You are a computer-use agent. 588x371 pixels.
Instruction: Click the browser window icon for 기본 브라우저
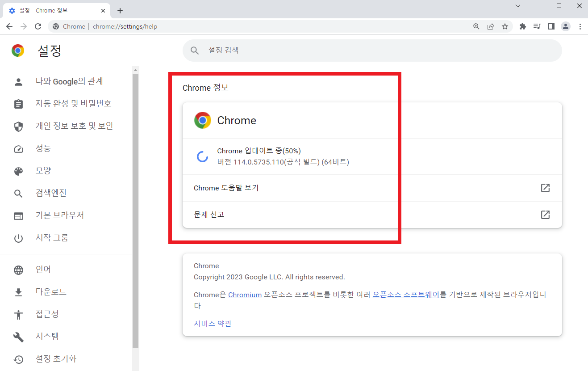point(18,216)
